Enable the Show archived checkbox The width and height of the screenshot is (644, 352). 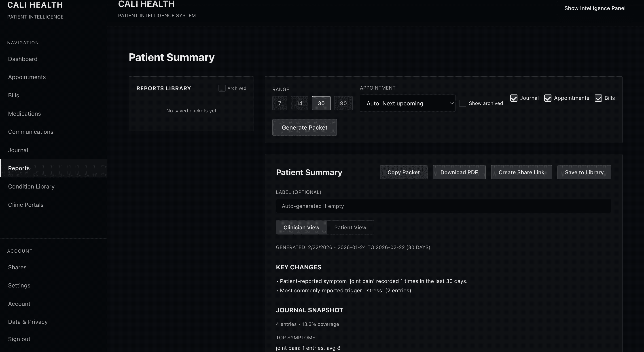pyautogui.click(x=462, y=103)
